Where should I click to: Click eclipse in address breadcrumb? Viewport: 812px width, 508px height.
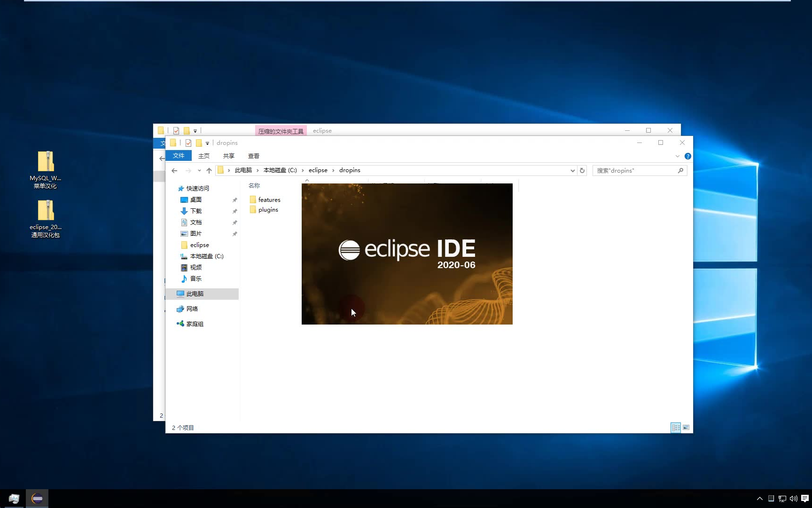point(318,170)
